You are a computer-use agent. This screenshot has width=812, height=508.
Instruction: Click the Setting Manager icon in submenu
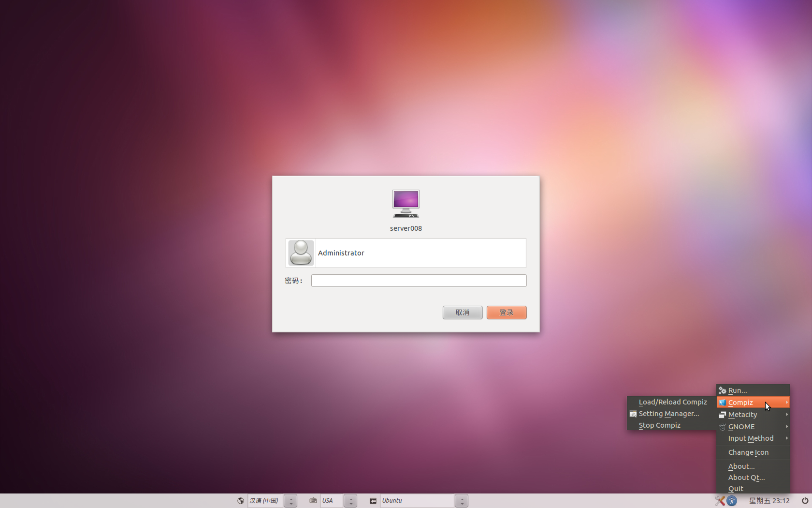pyautogui.click(x=633, y=414)
